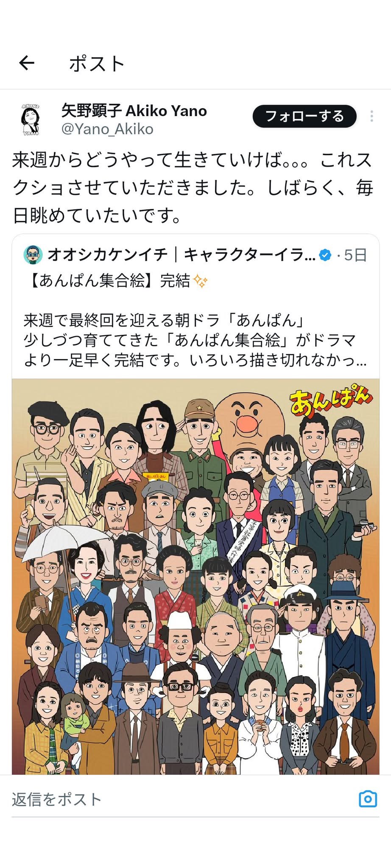Tap the blue verified badge
Screen dimensions: 391x868
point(325,255)
